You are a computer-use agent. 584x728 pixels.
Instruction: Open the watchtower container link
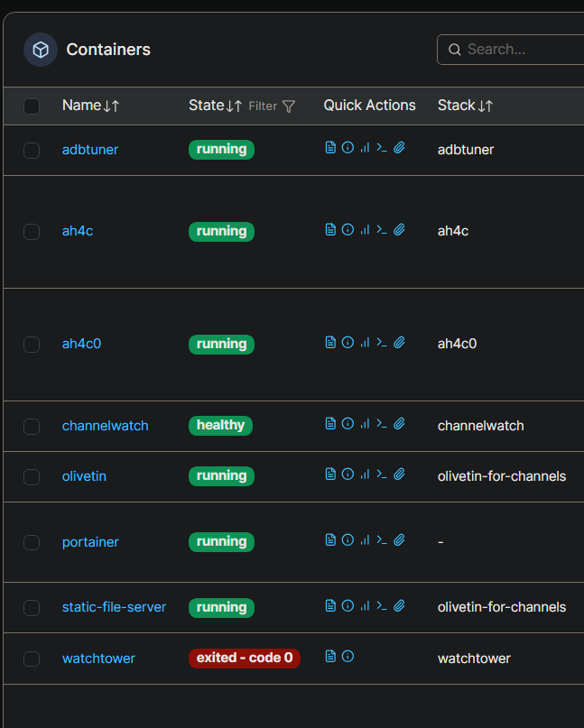click(98, 659)
